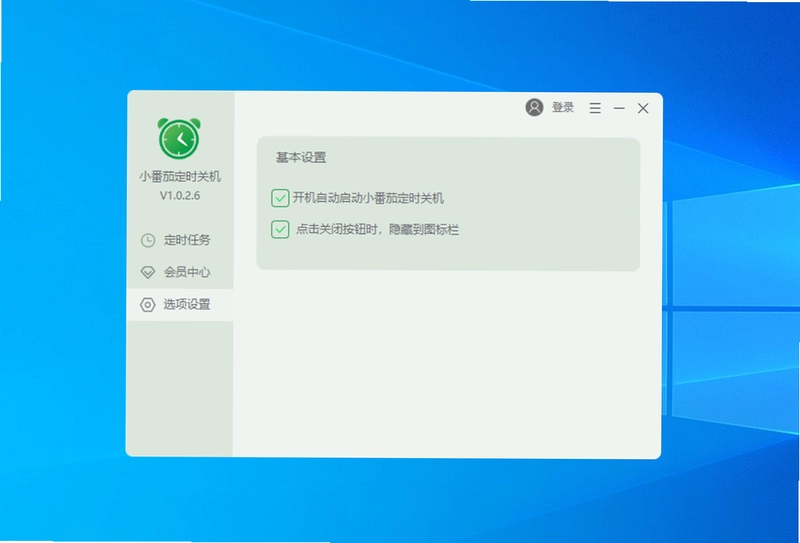This screenshot has height=543, width=800.
Task: Click the 小番茄定时关机 app name text
Action: 180,177
